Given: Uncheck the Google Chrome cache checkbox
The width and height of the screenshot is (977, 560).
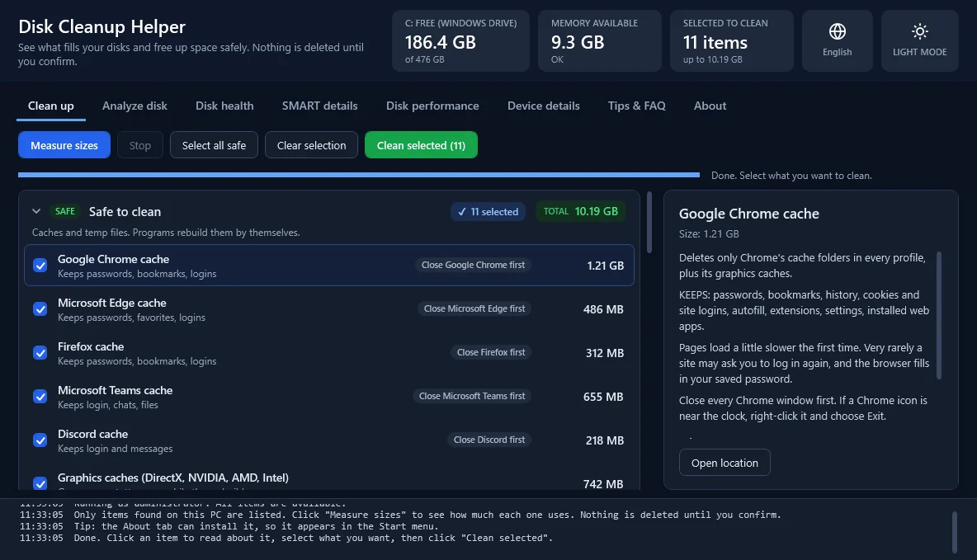Looking at the screenshot, I should [x=40, y=266].
